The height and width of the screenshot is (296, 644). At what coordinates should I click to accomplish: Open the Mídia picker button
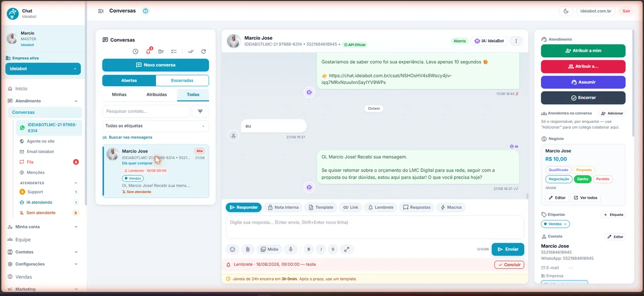tap(269, 249)
